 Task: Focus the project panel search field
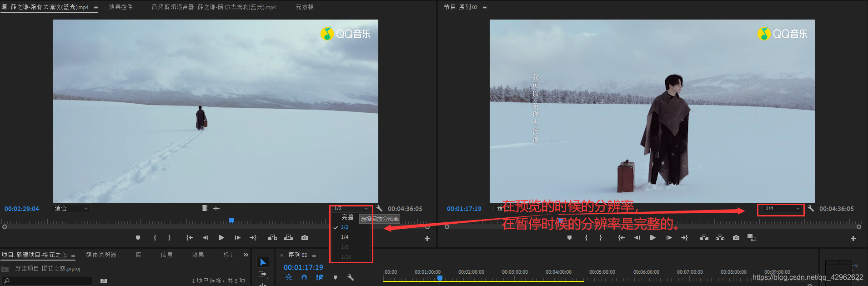point(47,281)
